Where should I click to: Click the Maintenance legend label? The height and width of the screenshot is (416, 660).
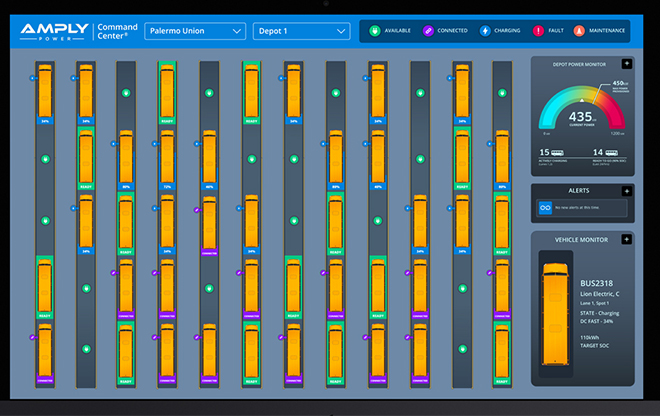pos(606,31)
